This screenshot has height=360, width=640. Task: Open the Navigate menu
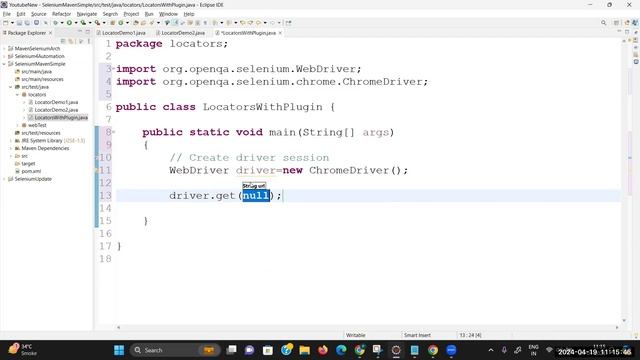point(87,14)
